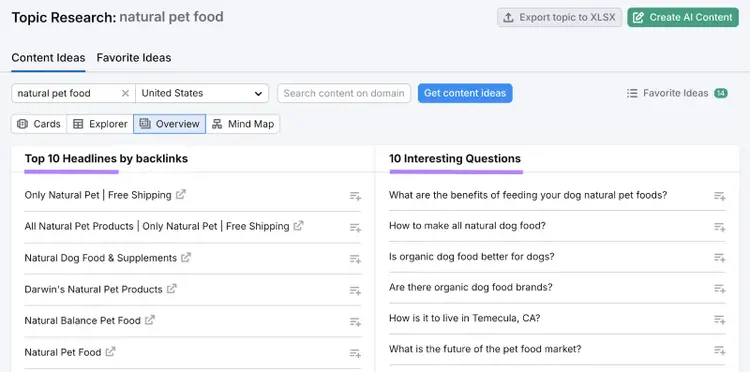This screenshot has height=372, width=750.
Task: Select question 'What is the future of the pet food market?'
Action: [x=485, y=349]
